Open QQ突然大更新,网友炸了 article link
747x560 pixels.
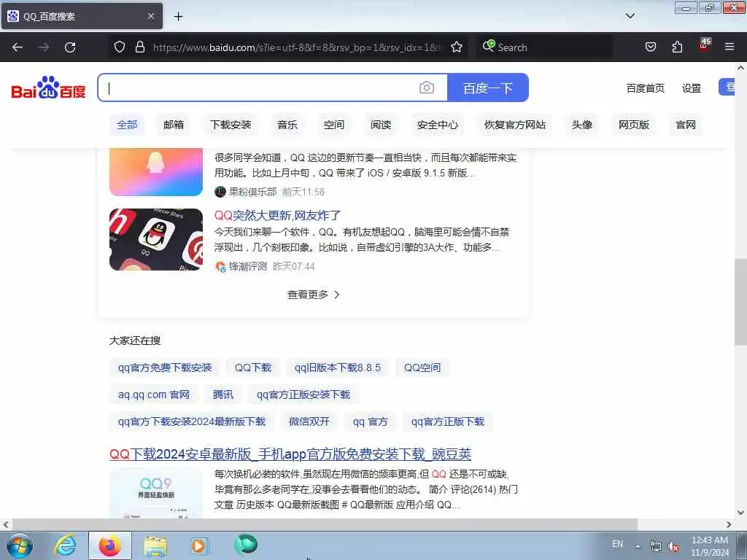point(277,215)
